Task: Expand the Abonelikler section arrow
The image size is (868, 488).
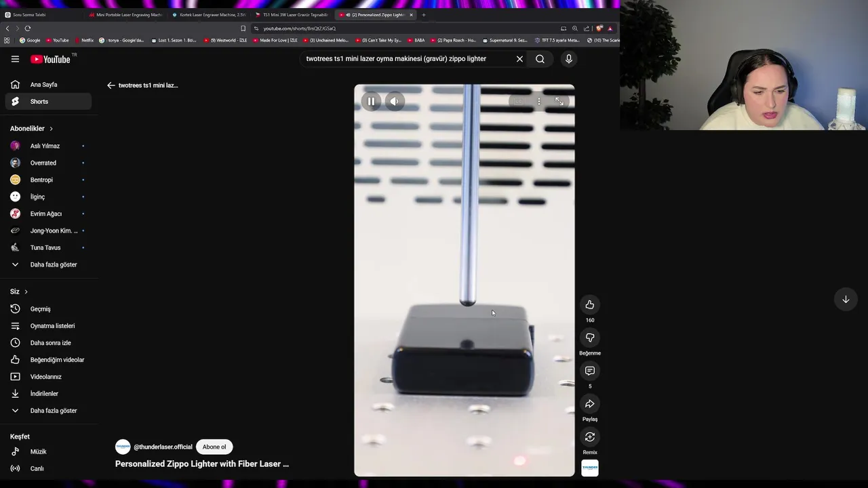Action: click(x=51, y=129)
